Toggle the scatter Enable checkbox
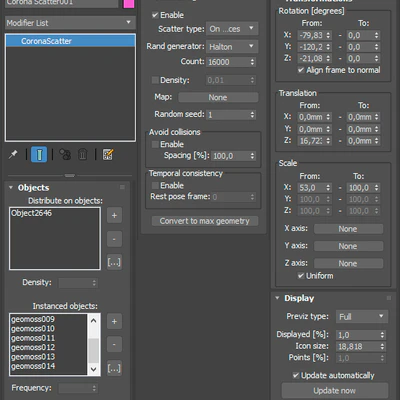The image size is (400, 400). [155, 15]
